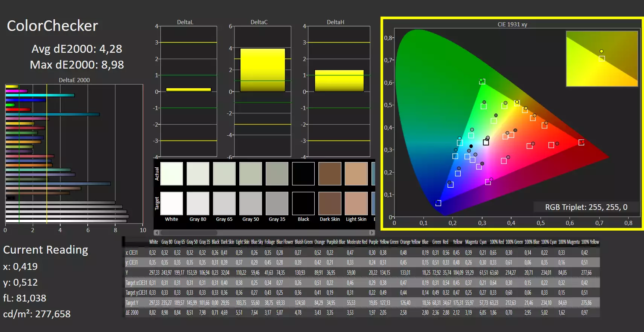Click the zoomed yellow inset in the CIE chart

[602, 59]
